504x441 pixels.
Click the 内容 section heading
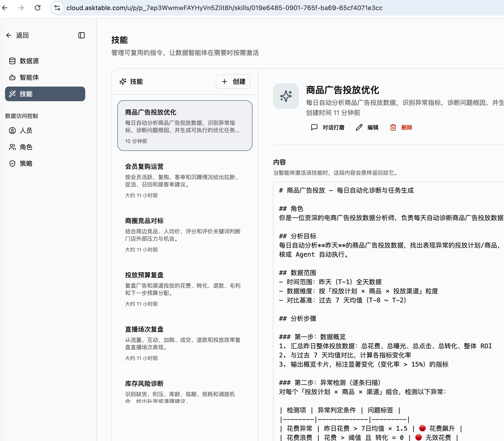coord(279,162)
